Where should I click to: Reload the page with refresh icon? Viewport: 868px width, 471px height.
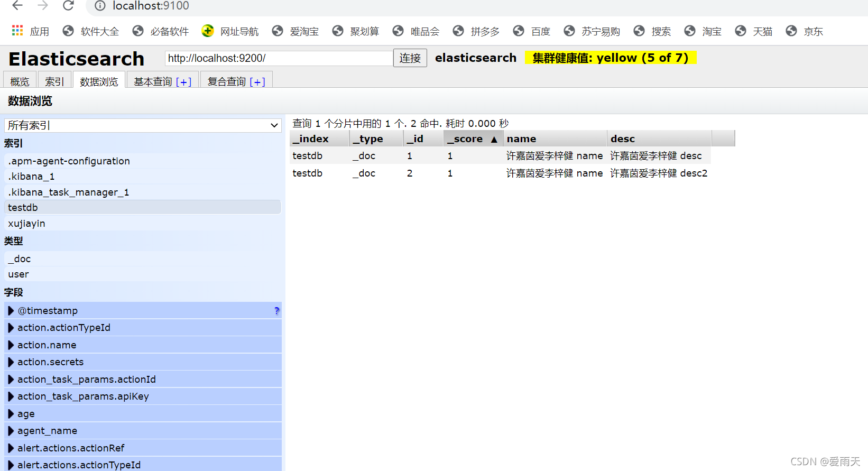point(68,5)
